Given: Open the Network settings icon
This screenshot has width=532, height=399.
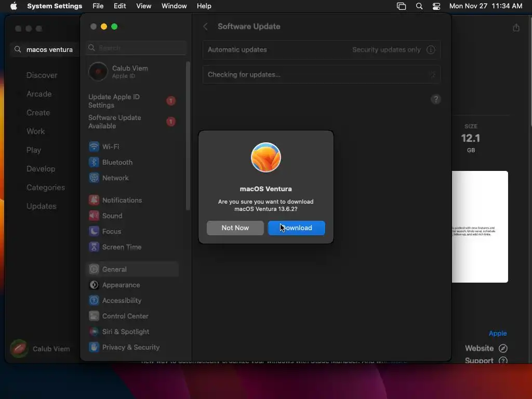Looking at the screenshot, I should [x=94, y=178].
